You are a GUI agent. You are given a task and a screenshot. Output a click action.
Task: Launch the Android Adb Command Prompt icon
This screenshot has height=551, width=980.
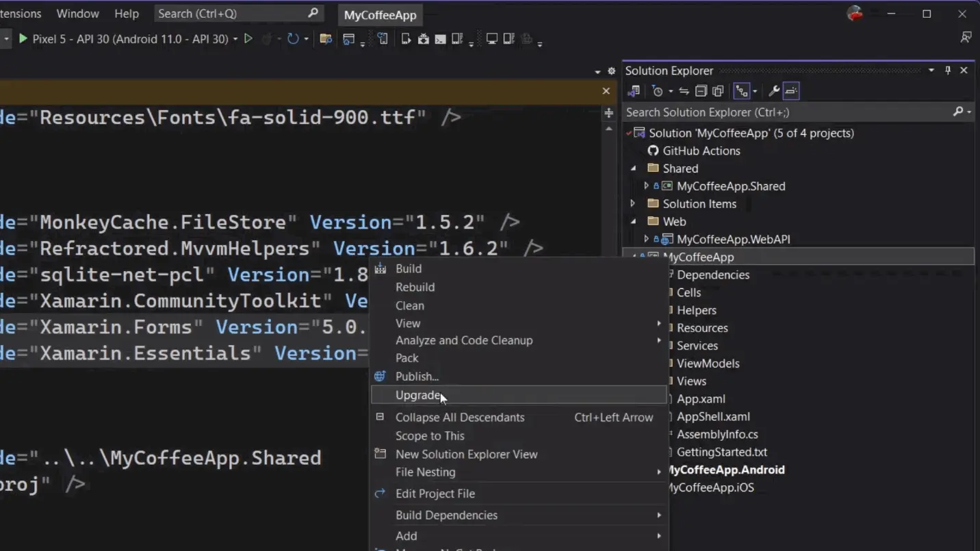point(441,39)
